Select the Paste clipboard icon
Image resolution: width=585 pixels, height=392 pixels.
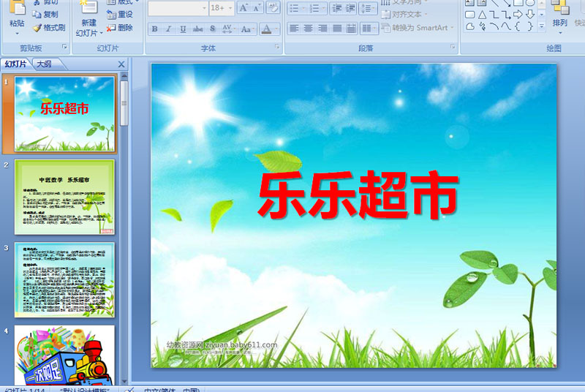coord(17,8)
